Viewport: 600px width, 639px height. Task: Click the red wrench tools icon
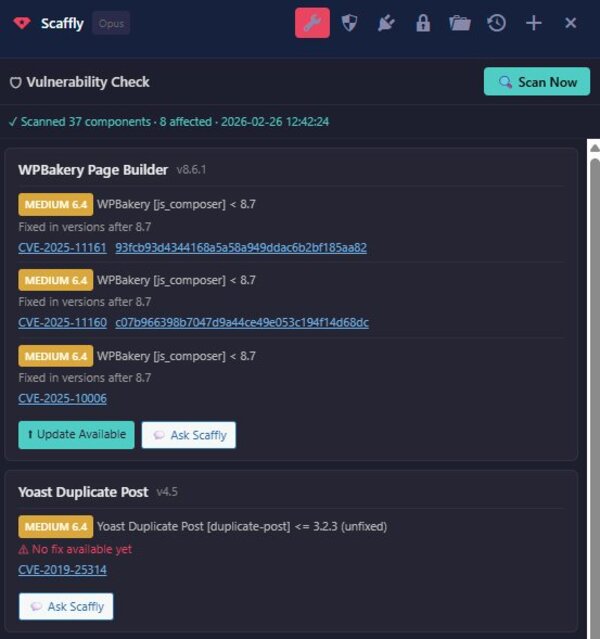(x=312, y=23)
